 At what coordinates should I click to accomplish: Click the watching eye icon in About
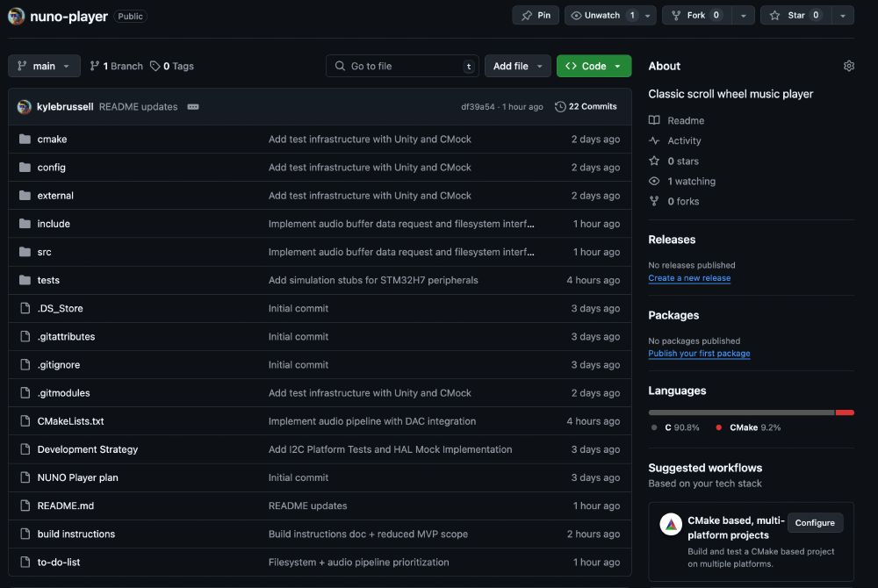654,182
